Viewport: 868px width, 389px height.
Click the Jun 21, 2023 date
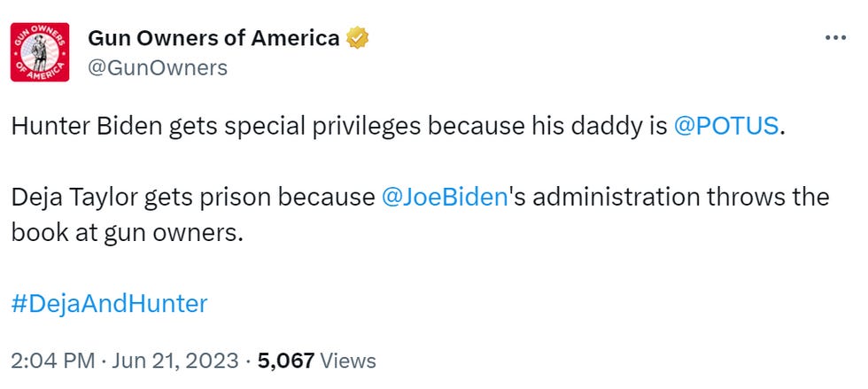174,361
